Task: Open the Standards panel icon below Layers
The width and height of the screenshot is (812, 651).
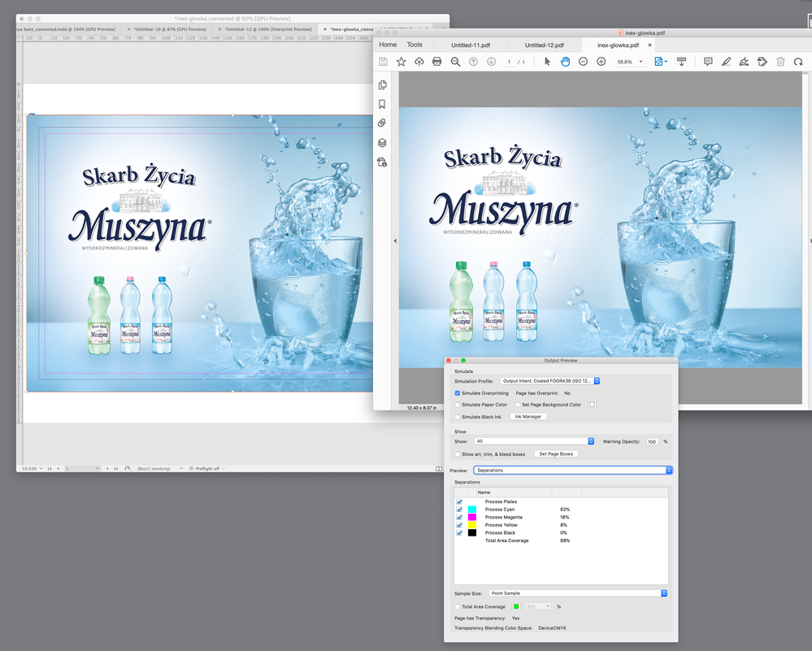Action: 382,162
